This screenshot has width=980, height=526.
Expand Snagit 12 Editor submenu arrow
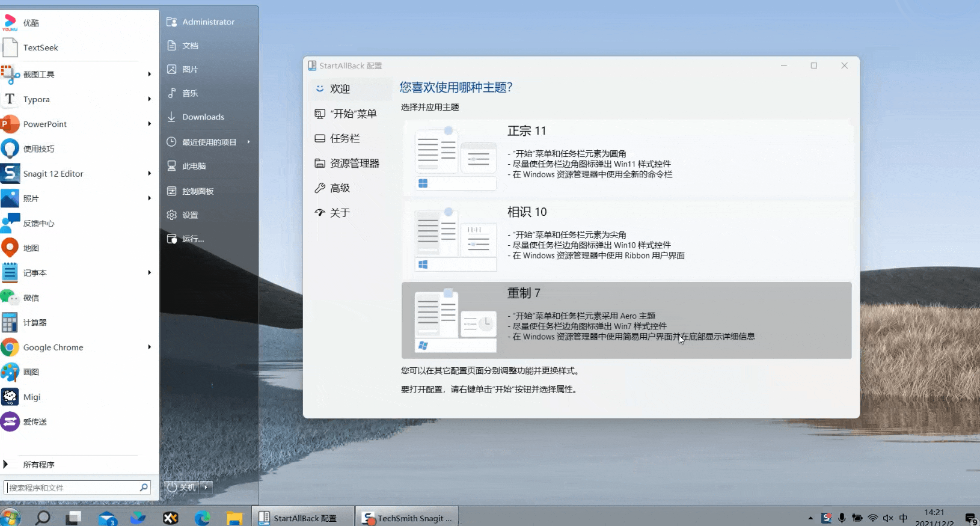click(149, 174)
